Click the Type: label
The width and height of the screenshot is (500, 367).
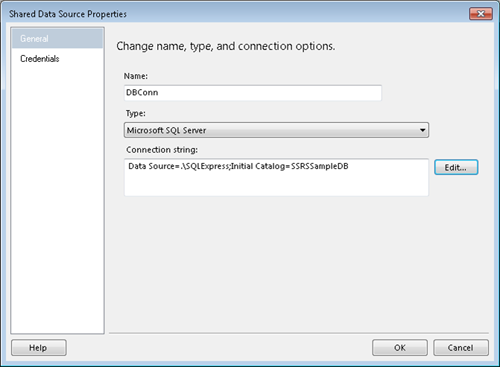click(135, 113)
